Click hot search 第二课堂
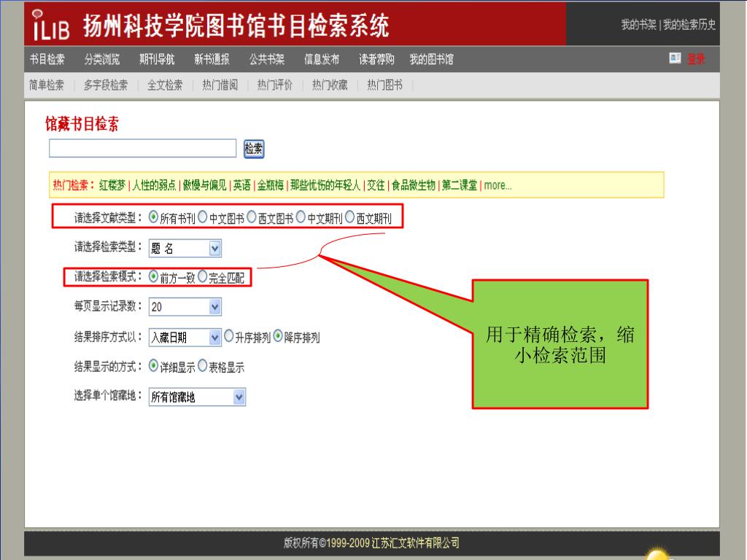Image resolution: width=747 pixels, height=560 pixels. click(460, 184)
